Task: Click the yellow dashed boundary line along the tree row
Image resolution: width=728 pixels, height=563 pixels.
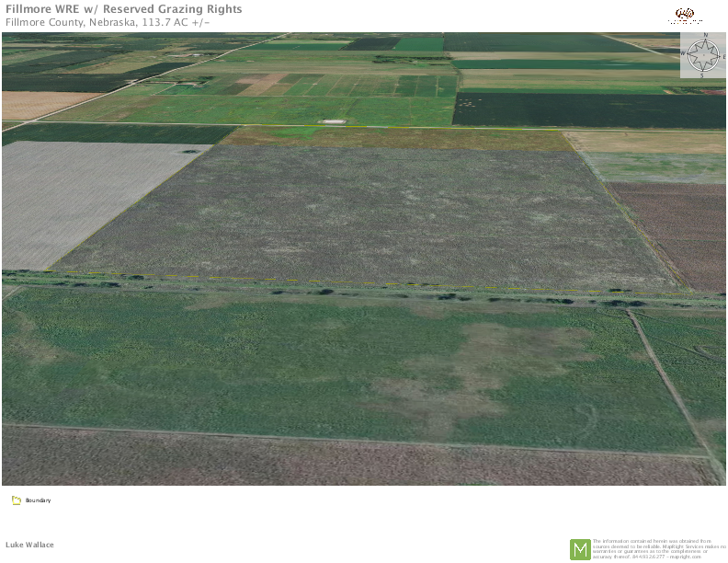Action: pyautogui.click(x=244, y=278)
